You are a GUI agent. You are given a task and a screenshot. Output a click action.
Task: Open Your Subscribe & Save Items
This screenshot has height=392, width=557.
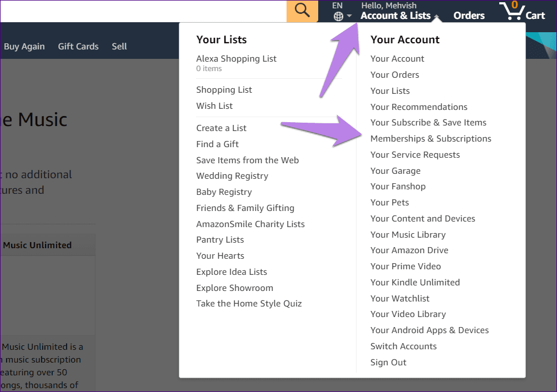(428, 123)
